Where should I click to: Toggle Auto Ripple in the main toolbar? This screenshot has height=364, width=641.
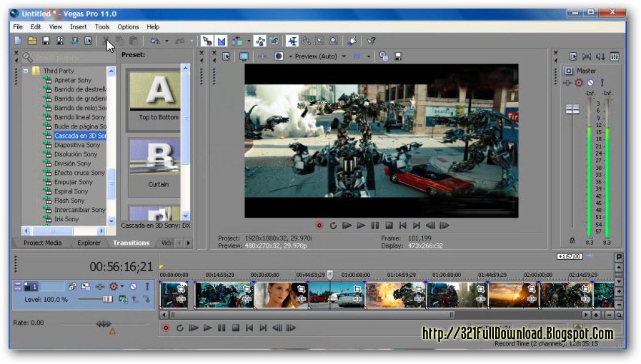click(237, 41)
